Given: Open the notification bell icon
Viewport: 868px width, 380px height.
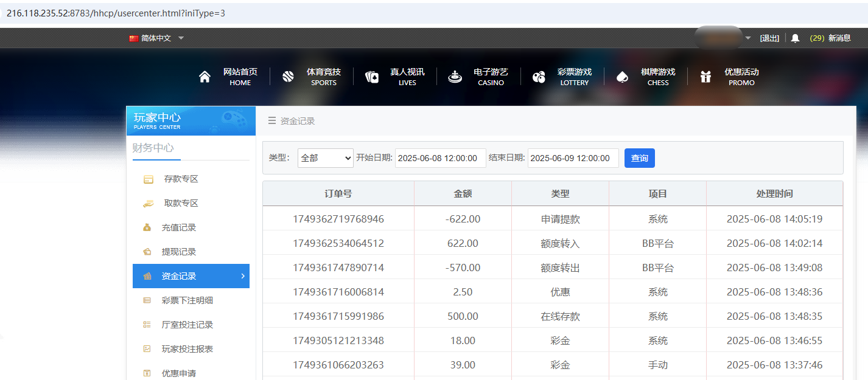Looking at the screenshot, I should coord(796,37).
